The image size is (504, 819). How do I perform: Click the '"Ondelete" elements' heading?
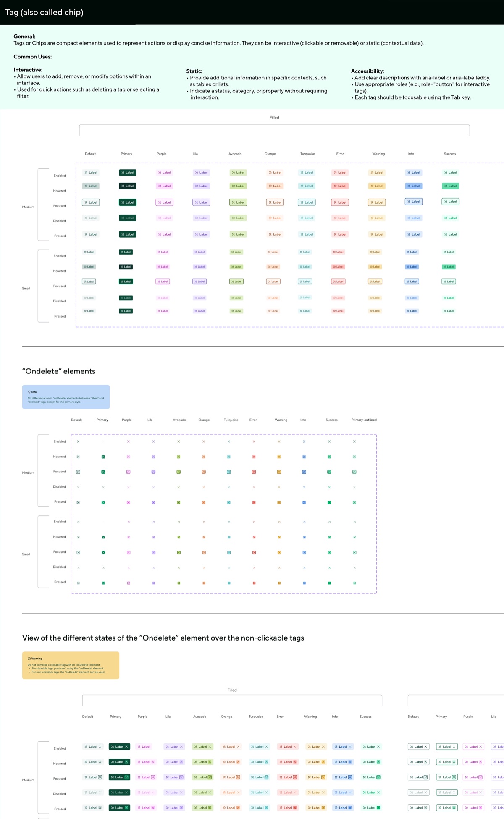pos(59,371)
